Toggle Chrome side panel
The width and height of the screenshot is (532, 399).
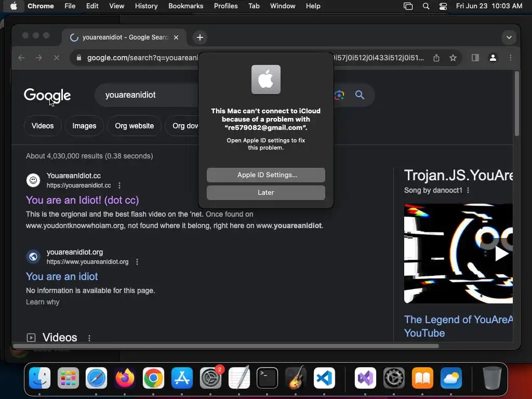(475, 58)
